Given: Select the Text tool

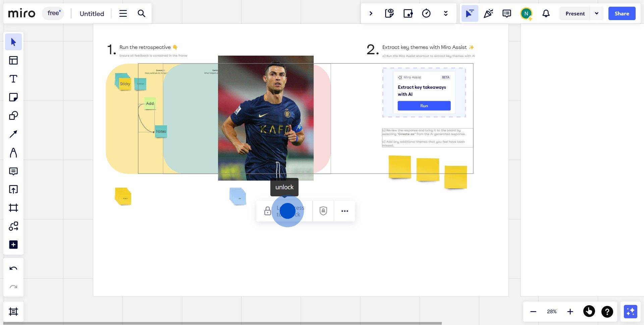Looking at the screenshot, I should 13,79.
